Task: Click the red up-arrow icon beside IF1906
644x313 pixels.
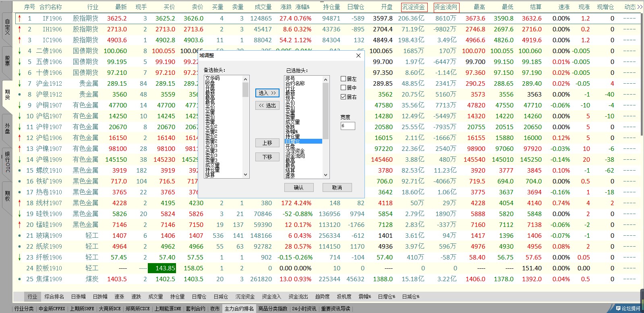Action: click(x=19, y=19)
